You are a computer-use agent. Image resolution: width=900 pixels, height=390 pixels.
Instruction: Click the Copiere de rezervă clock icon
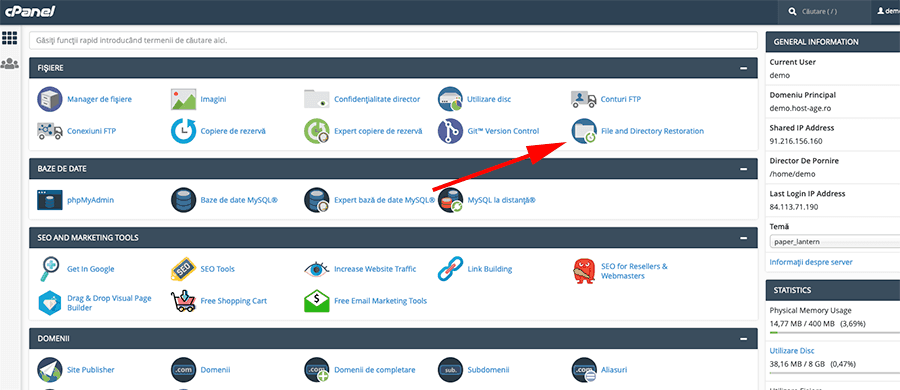(x=184, y=131)
